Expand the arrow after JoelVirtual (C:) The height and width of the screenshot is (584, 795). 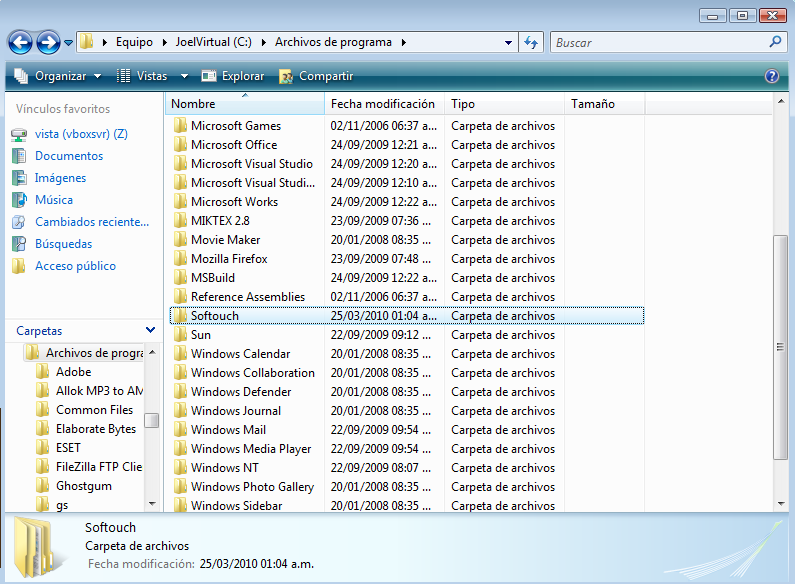[x=264, y=43]
